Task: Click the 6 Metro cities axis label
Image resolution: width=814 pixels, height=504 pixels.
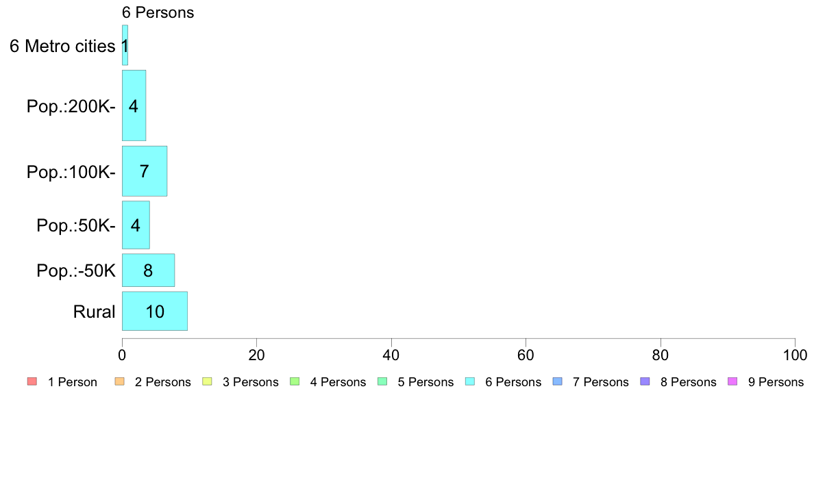Action: 62,46
